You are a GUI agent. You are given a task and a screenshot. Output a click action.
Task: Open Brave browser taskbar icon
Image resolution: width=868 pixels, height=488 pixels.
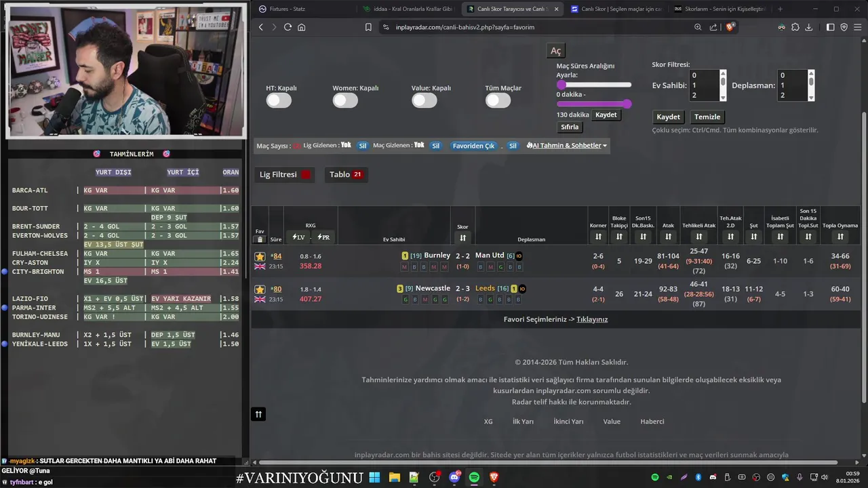(494, 477)
